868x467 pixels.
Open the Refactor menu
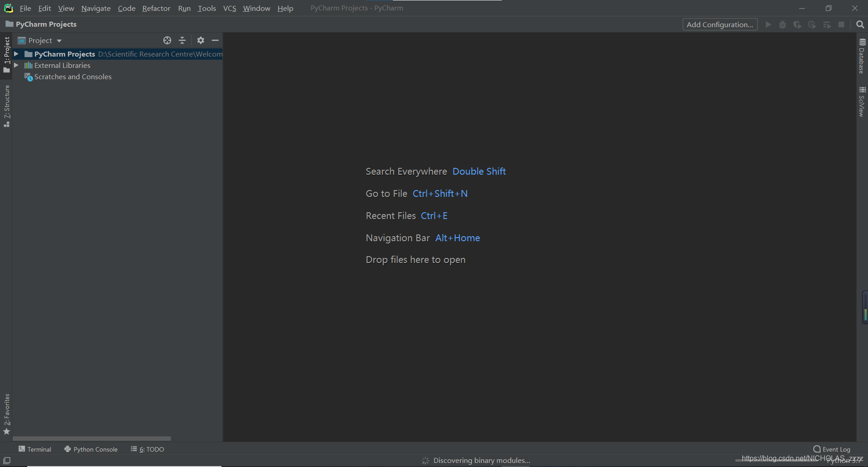pos(156,8)
